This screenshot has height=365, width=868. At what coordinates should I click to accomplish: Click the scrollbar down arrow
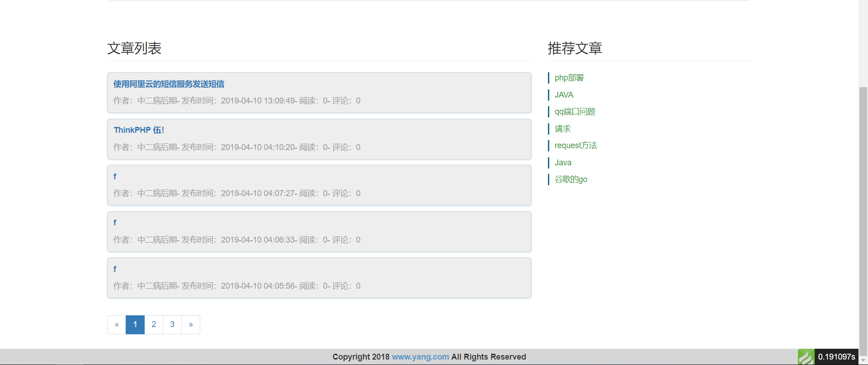[863, 360]
